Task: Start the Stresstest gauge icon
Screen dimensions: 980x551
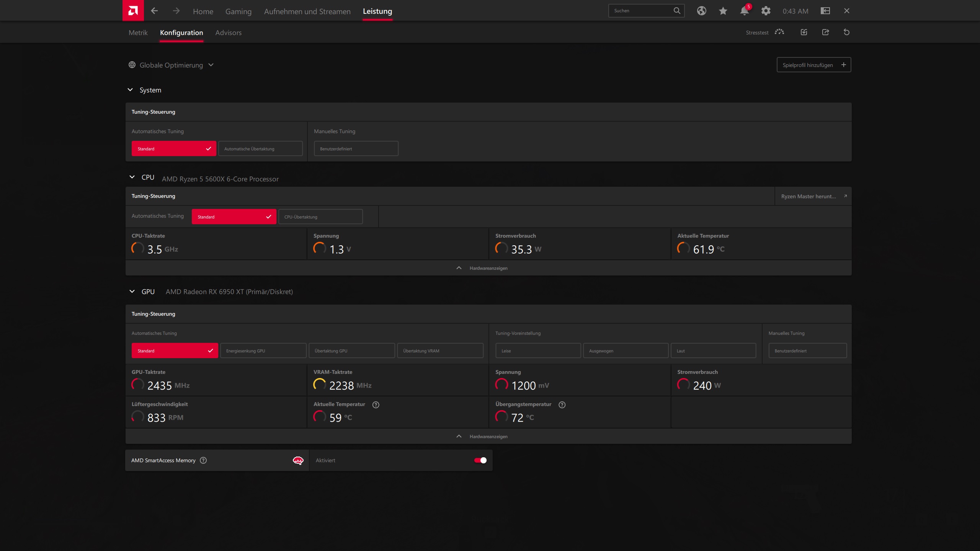Action: point(779,32)
